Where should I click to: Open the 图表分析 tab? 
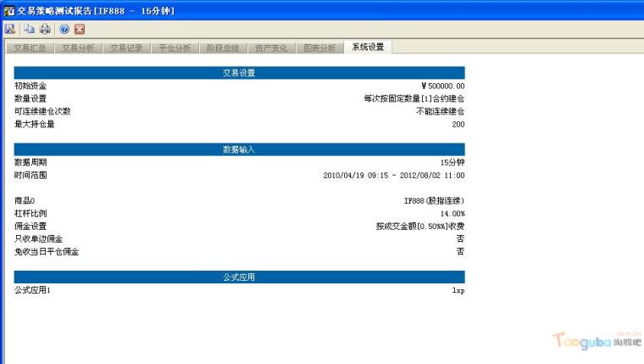coord(320,48)
